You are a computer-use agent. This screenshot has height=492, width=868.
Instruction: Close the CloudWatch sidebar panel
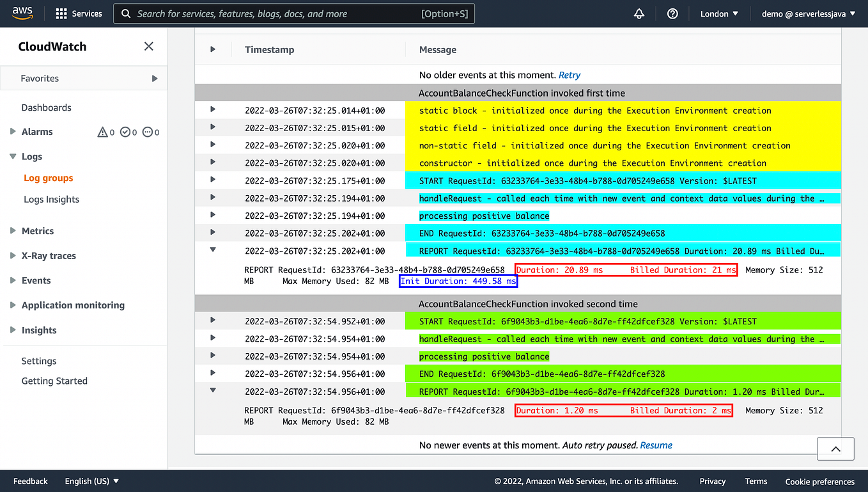coord(148,46)
